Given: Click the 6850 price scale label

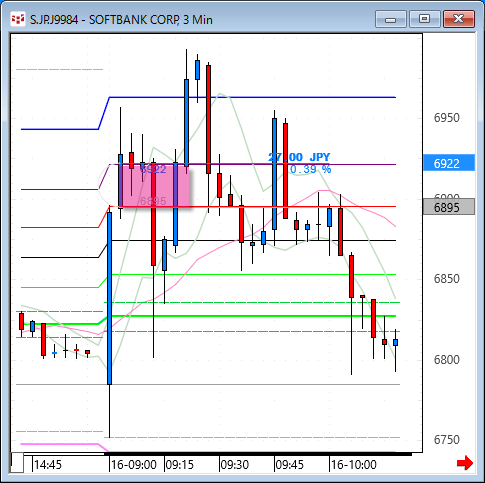Looking at the screenshot, I should [x=446, y=278].
